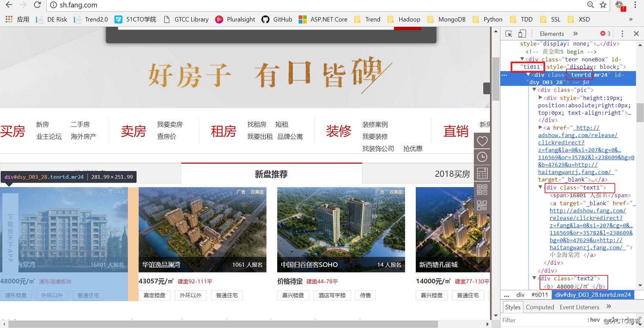Click the 装修案例 link
The height and width of the screenshot is (328, 644).
[375, 124]
